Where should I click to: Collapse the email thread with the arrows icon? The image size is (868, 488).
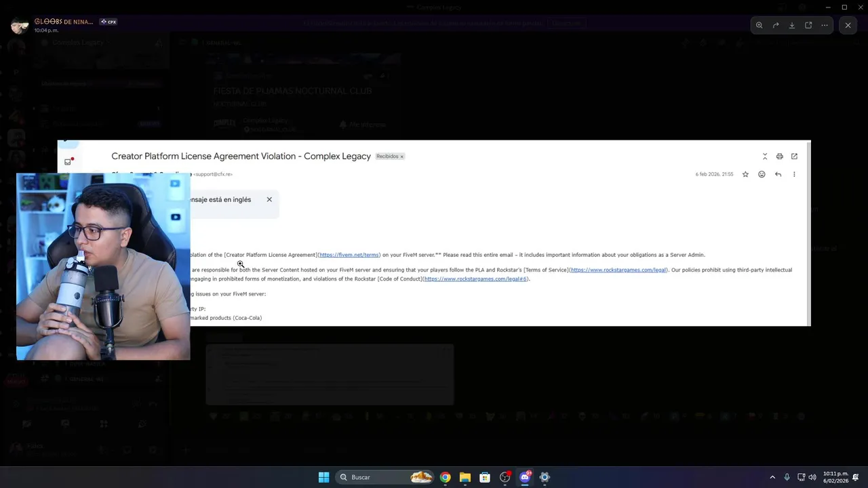click(x=765, y=157)
